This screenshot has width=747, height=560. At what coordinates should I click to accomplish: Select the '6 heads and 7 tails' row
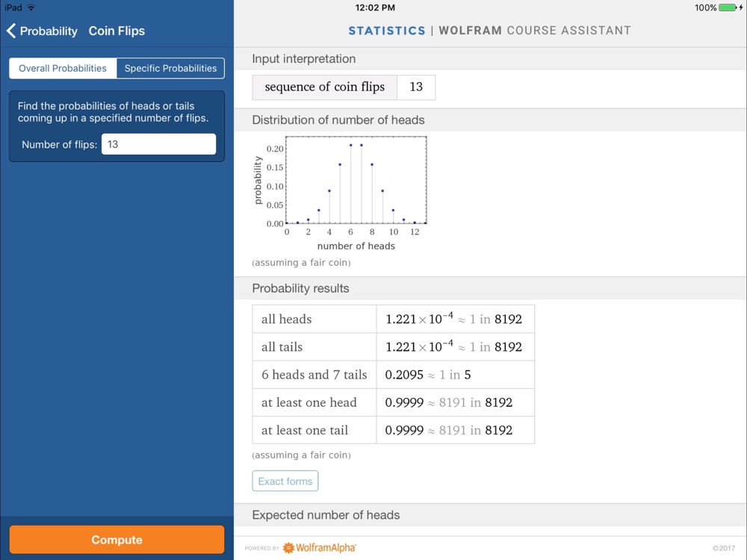394,375
